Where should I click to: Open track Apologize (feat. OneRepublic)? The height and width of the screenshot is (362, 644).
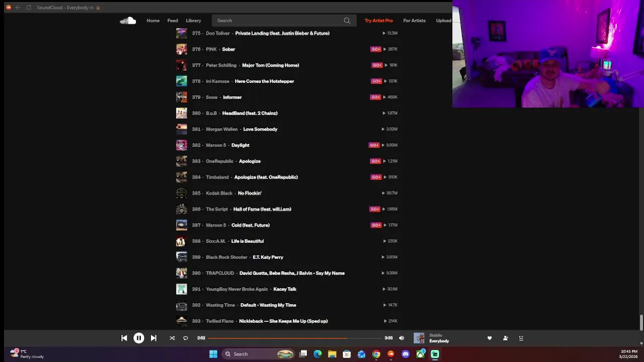point(266,177)
